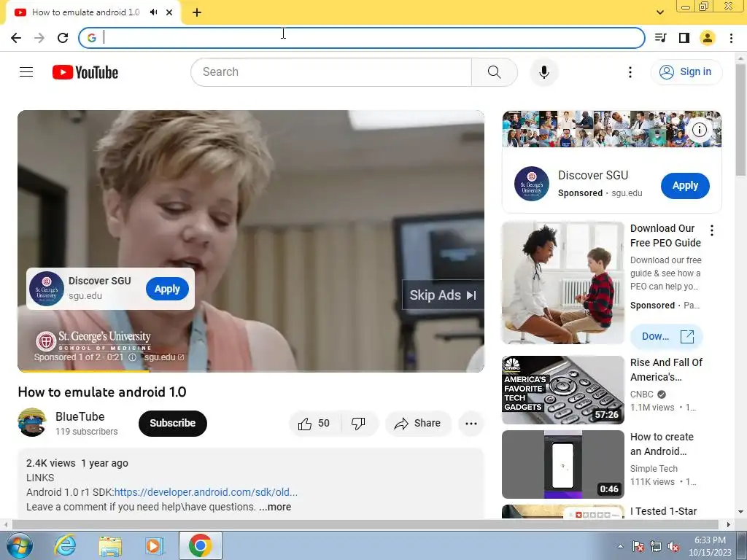Like the video with thumbs up

click(x=314, y=424)
